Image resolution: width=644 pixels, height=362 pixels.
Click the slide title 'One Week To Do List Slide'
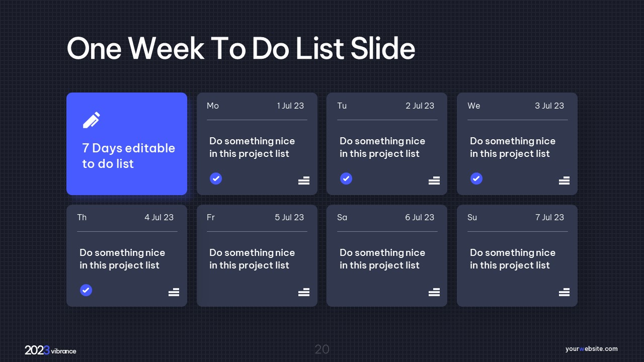coord(241,49)
